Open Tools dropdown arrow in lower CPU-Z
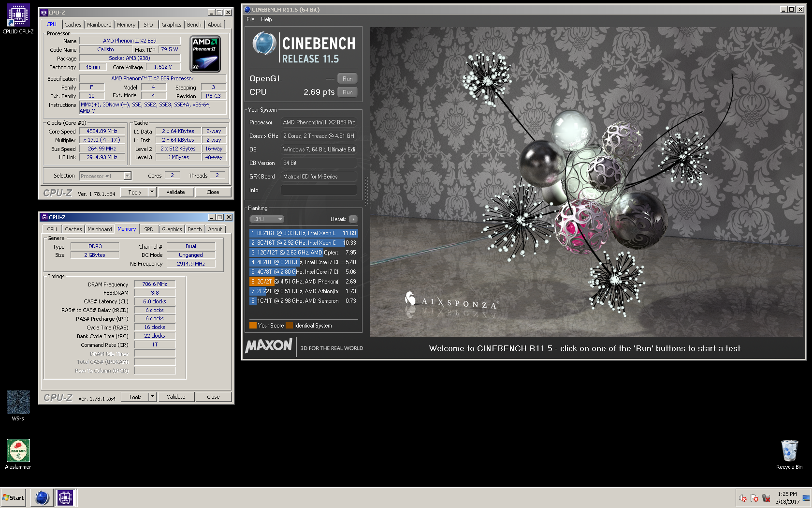This screenshot has width=812, height=508. click(152, 397)
